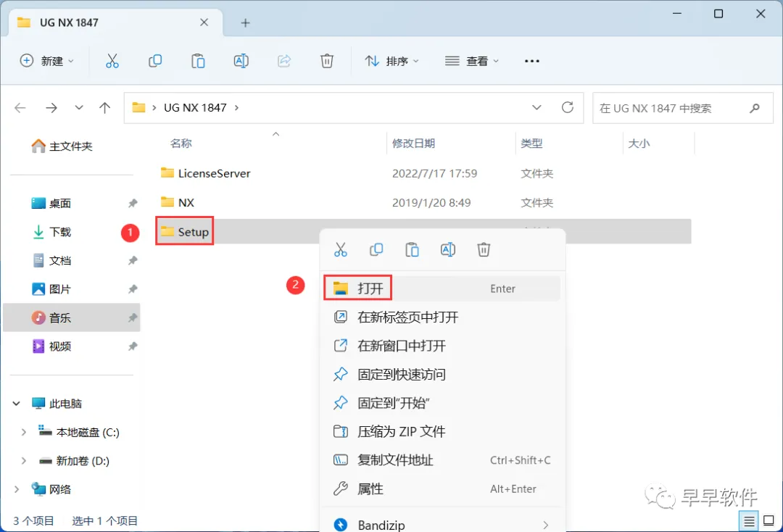Refresh the UG NX 1847 folder
783x532 pixels.
[x=567, y=107]
